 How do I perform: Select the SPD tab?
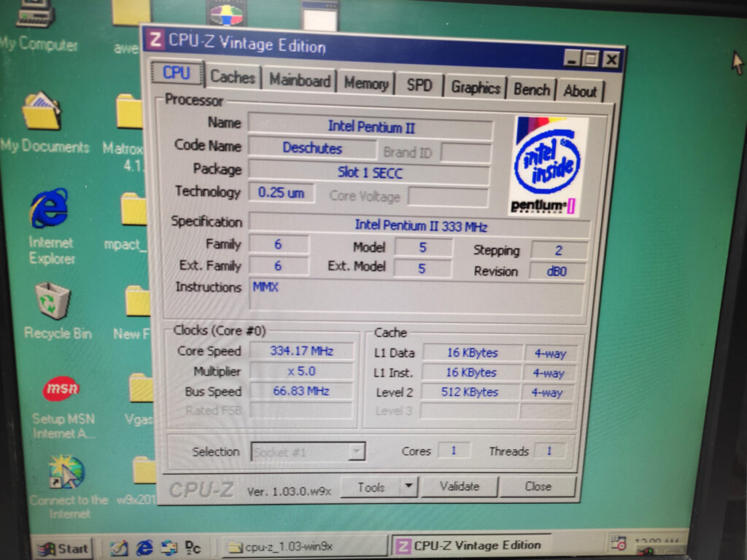pyautogui.click(x=419, y=85)
